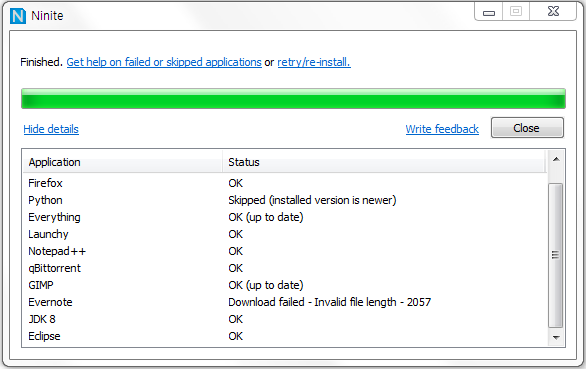Select the Launchy entry

pos(48,234)
